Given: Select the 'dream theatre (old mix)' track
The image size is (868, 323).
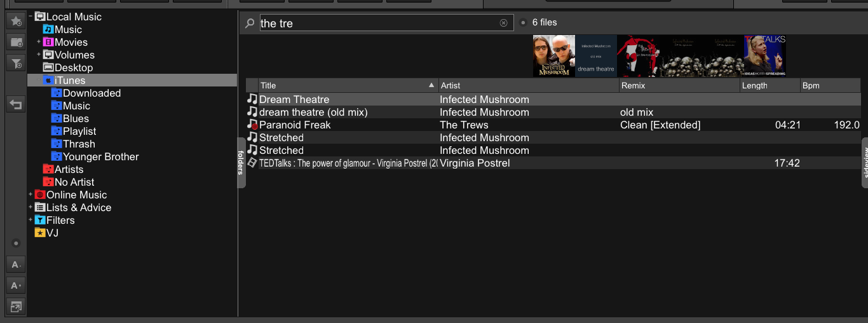Looking at the screenshot, I should [x=553, y=112].
